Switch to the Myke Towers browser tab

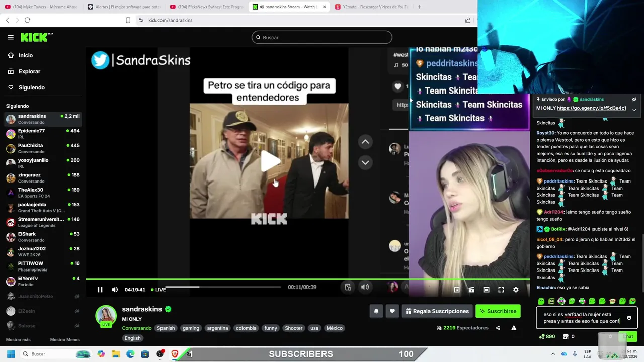(x=41, y=7)
